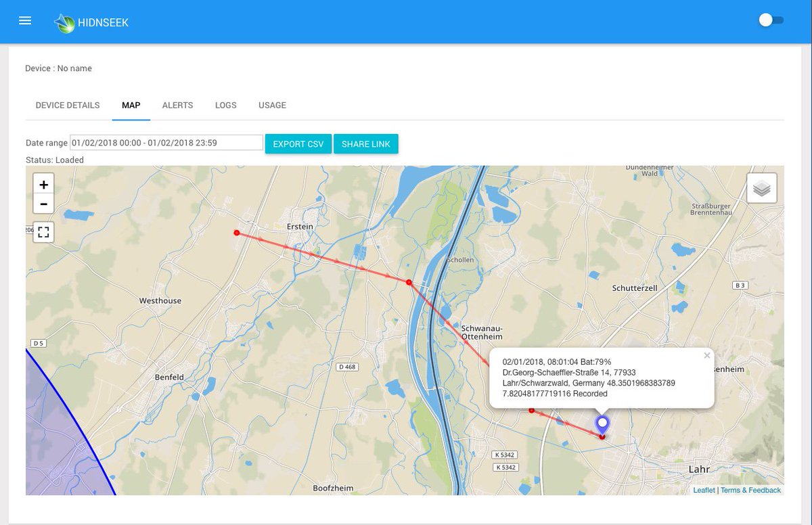Click the popup address text 'Dr.Georg-Schaeffler-Straße 14'
This screenshot has width=812, height=525.
(x=558, y=373)
